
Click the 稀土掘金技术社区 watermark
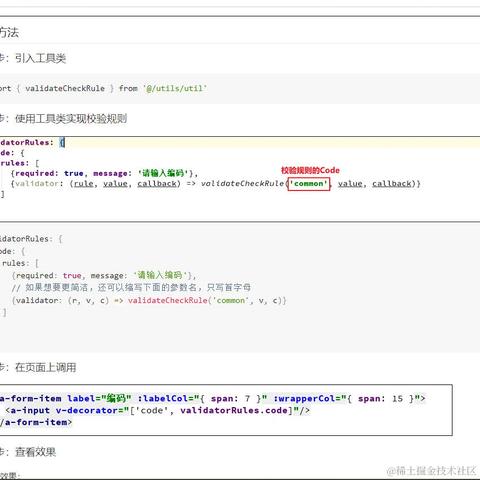(431, 471)
